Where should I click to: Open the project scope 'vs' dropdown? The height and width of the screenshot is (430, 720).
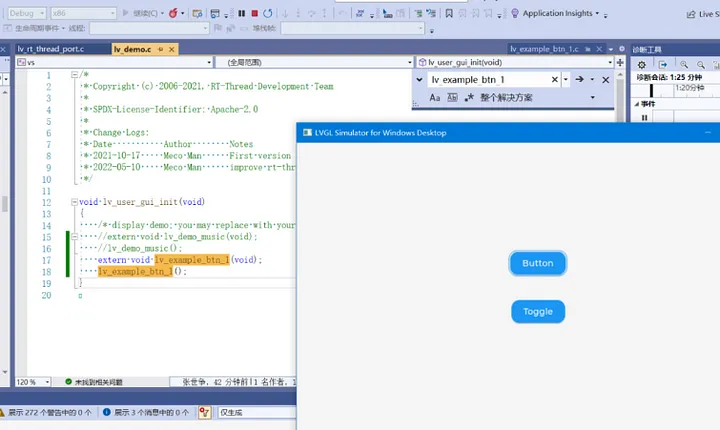pyautogui.click(x=114, y=62)
